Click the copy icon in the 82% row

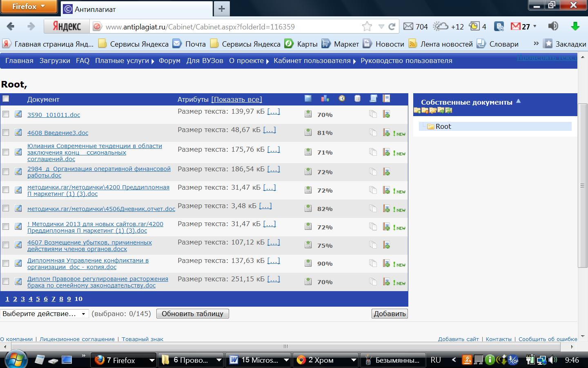pos(373,208)
